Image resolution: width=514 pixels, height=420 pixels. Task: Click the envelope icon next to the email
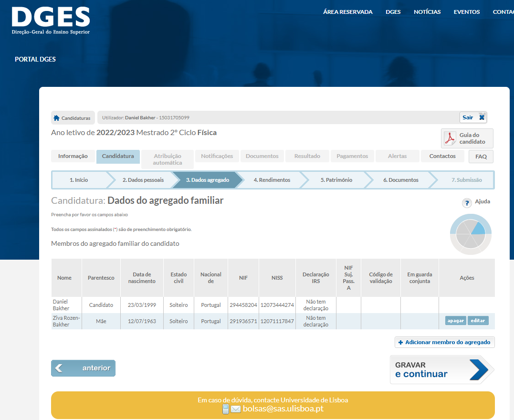(x=236, y=409)
